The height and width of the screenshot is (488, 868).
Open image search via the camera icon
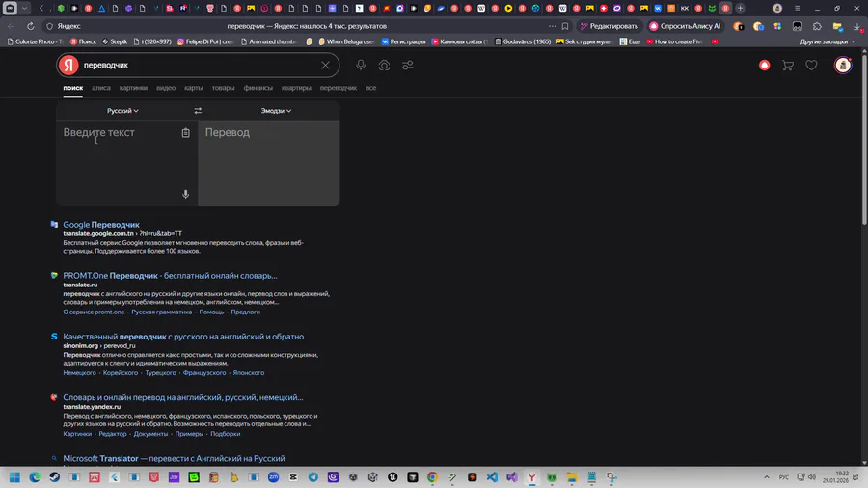384,66
